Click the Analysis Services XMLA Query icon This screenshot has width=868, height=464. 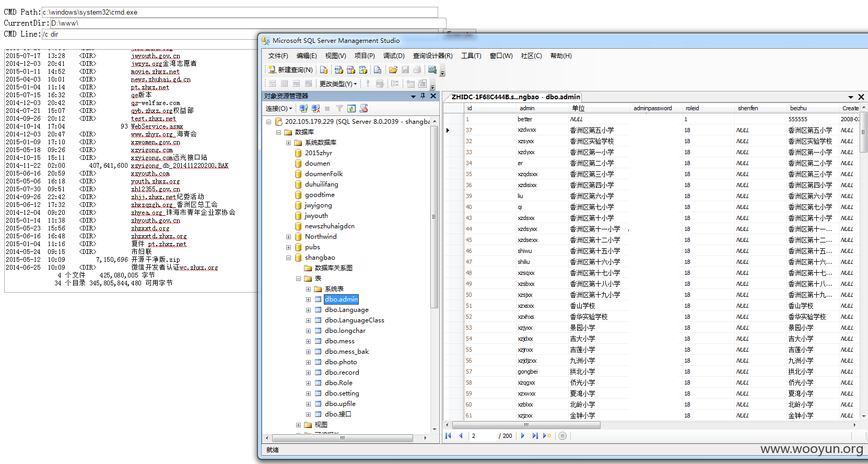(x=363, y=69)
